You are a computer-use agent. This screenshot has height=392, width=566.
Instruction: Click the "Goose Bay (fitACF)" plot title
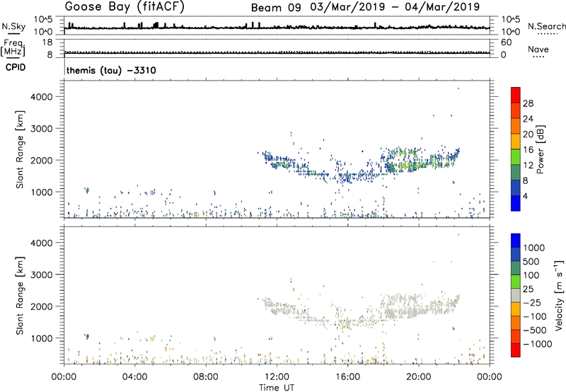125,7
